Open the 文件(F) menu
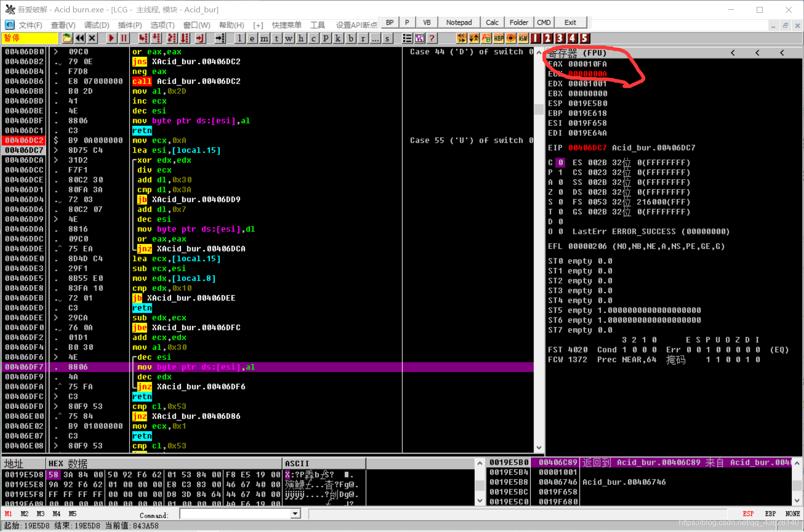Image resolution: width=804 pixels, height=532 pixels. [x=30, y=25]
